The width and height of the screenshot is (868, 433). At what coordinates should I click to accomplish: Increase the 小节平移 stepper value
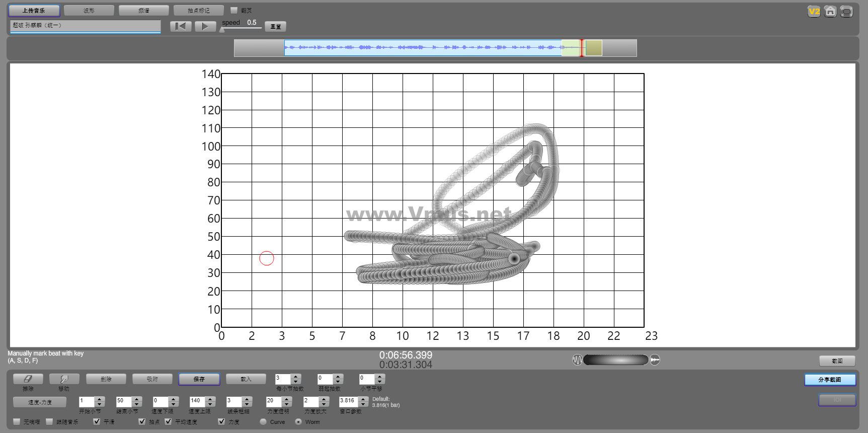(x=380, y=376)
